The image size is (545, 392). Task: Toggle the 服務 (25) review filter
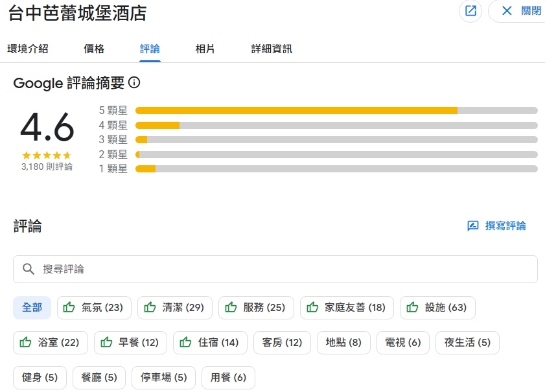[x=256, y=308]
